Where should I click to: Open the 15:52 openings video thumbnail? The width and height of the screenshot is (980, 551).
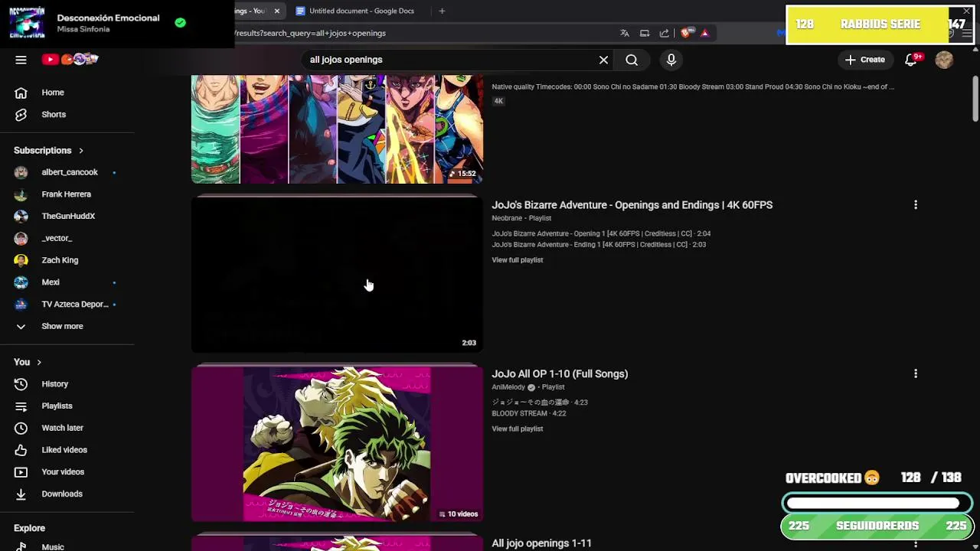337,129
